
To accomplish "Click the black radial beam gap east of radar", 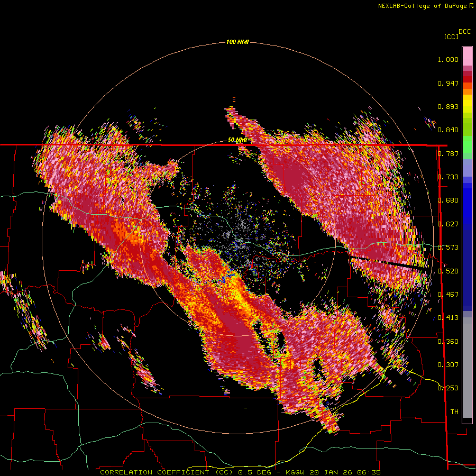I will coord(388,263).
